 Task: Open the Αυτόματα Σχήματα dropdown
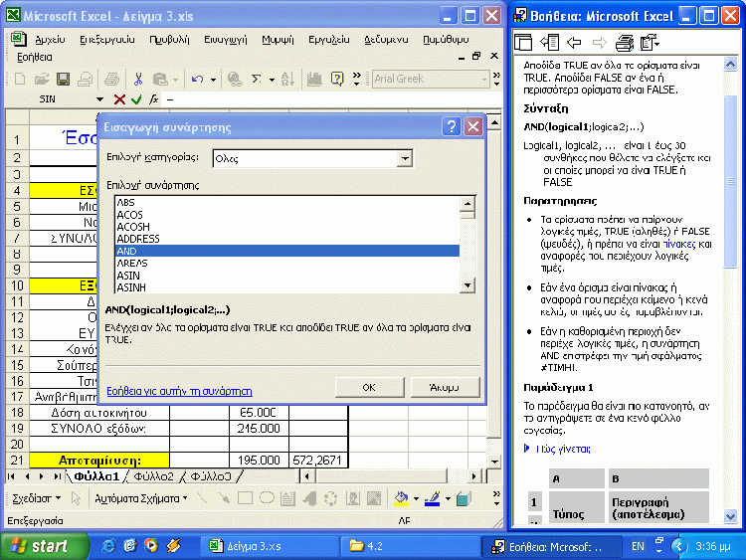(x=141, y=498)
